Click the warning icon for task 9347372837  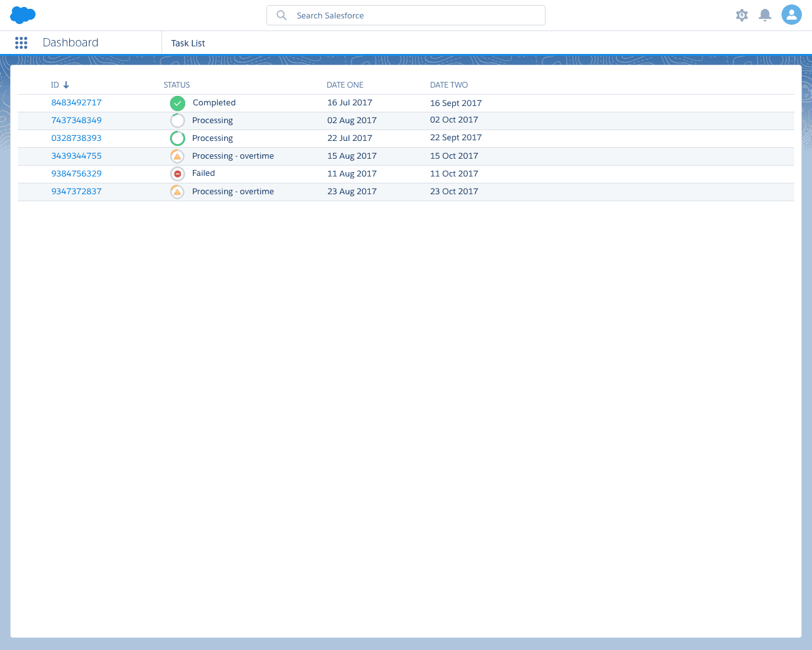(178, 192)
